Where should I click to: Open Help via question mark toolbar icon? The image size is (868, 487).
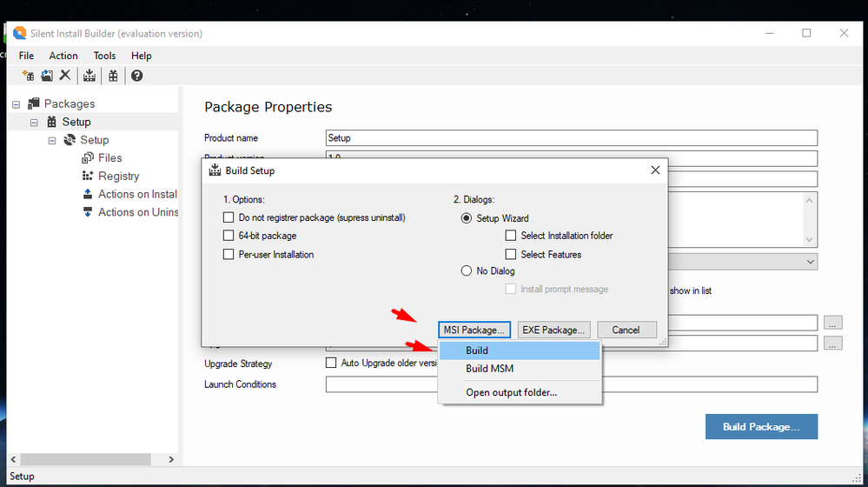(136, 76)
